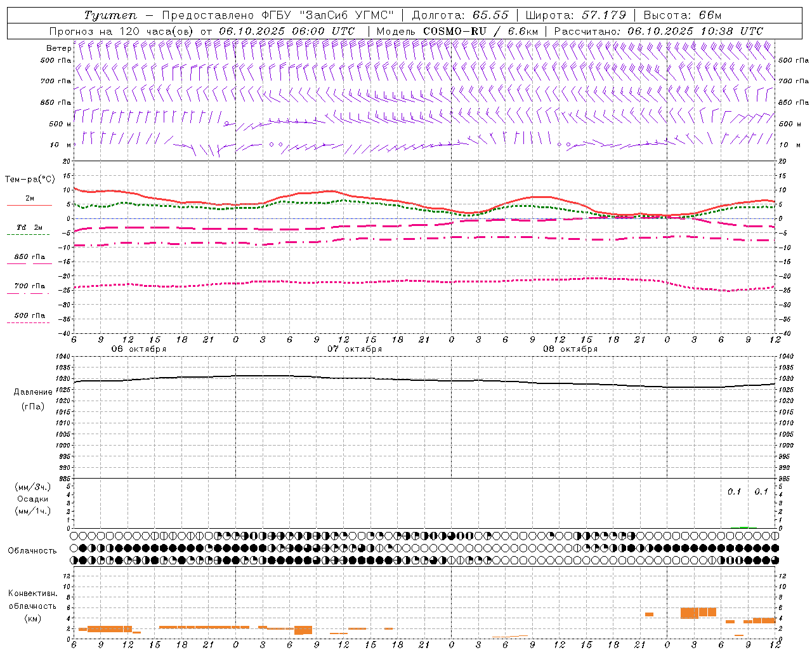Click the '(км)' unit under convective cloudiness
This screenshot has height=650, width=812.
[33, 618]
